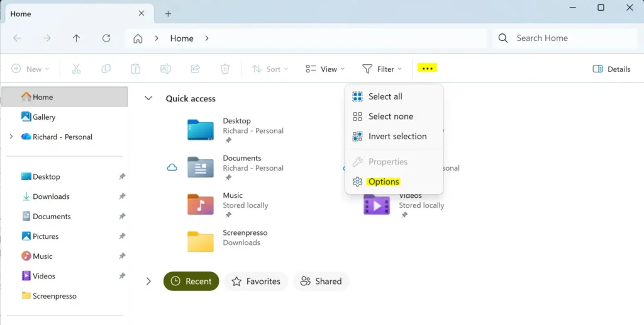Open Pictures in the navigation pane
Screen dimensions: 644x325
pyautogui.click(x=65, y=236)
